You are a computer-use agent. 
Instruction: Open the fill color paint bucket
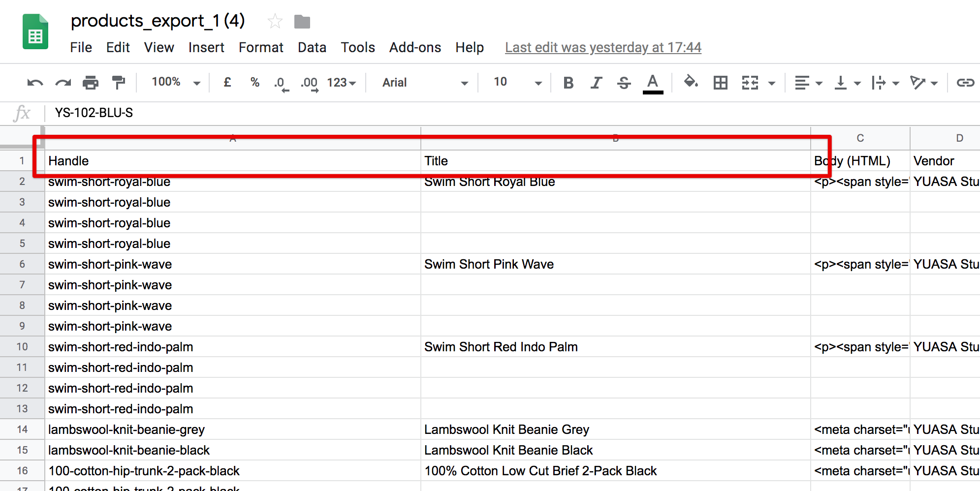[691, 82]
